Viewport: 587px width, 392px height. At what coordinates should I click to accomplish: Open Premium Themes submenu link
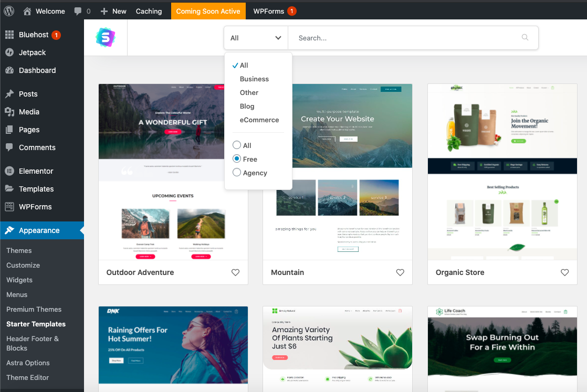coord(34,309)
